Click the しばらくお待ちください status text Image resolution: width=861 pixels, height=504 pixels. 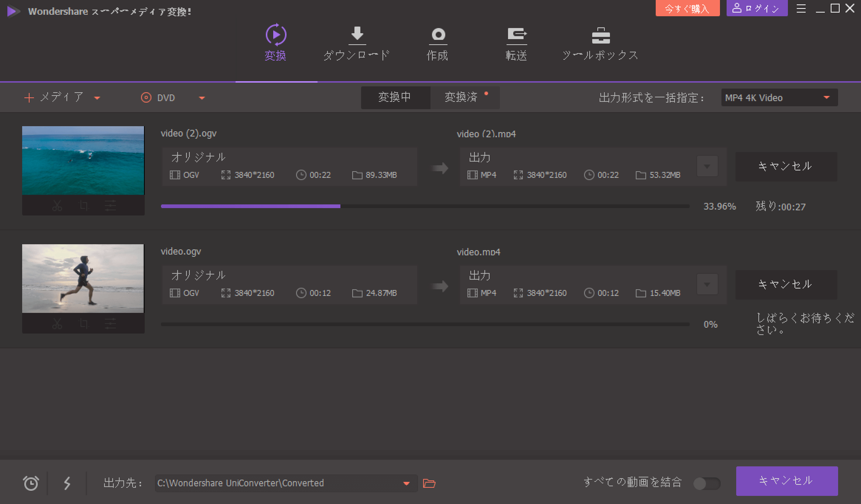805,324
